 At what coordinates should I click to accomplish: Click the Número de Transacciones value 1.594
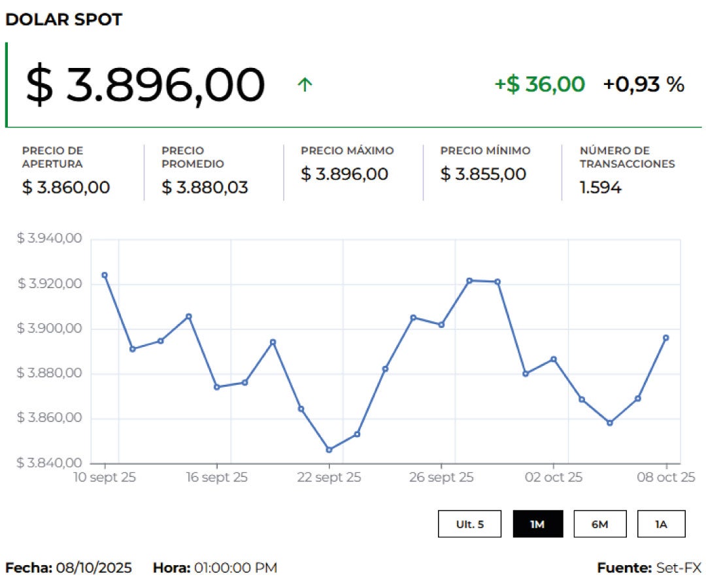point(600,188)
